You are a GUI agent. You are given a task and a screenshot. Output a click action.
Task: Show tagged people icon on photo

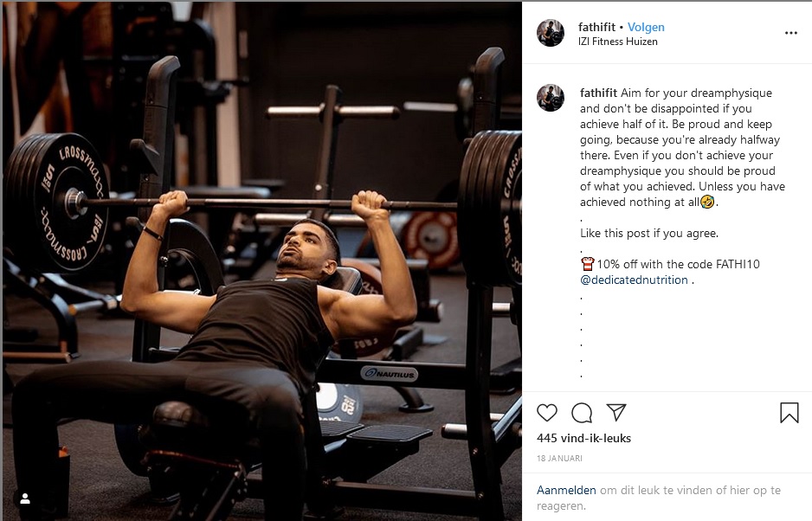[x=25, y=498]
